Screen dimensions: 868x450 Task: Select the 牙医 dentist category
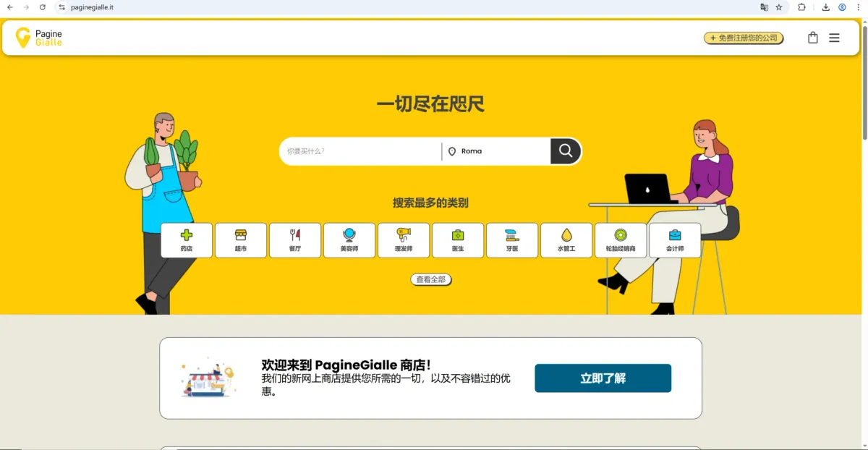point(512,240)
